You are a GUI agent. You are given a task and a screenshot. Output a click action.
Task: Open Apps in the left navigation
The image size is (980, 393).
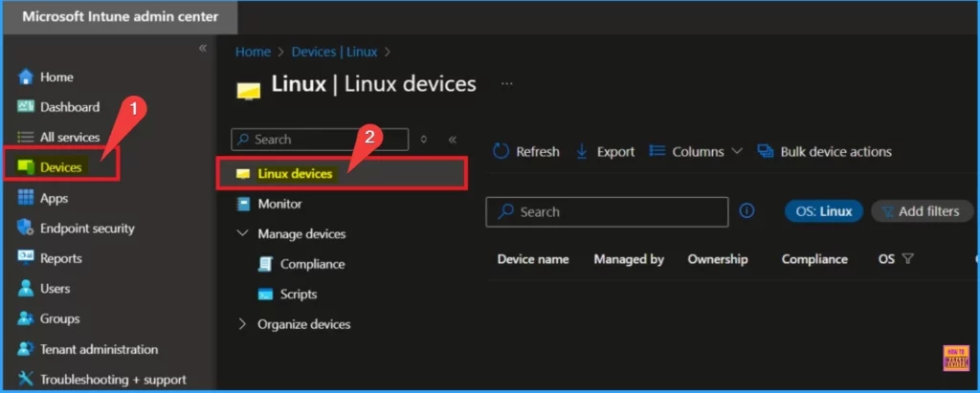54,198
